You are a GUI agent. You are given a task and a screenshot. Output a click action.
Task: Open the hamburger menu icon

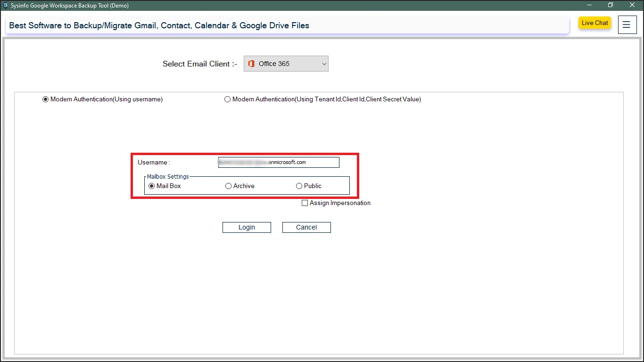click(626, 25)
